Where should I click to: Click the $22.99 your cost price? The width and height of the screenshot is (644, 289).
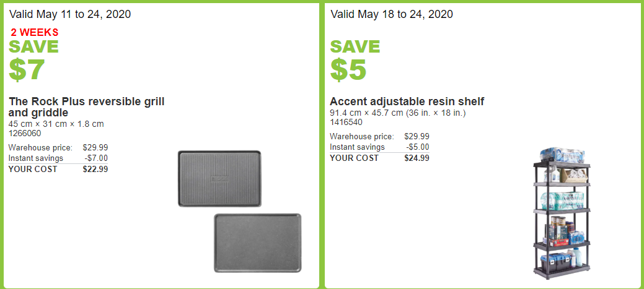point(95,169)
